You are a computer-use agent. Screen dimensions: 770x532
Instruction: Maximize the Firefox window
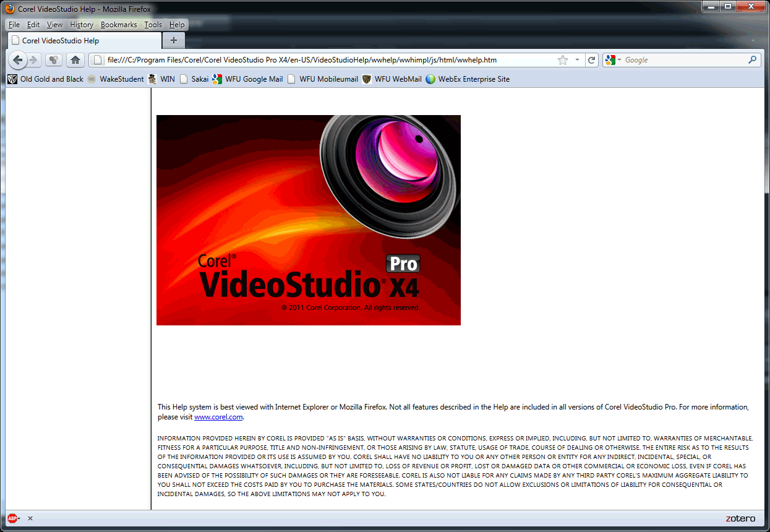pos(728,6)
